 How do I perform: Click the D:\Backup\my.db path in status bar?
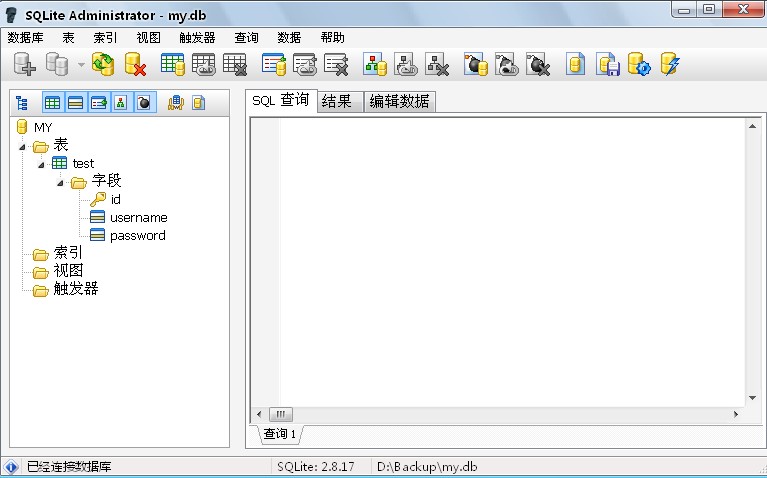tap(427, 467)
